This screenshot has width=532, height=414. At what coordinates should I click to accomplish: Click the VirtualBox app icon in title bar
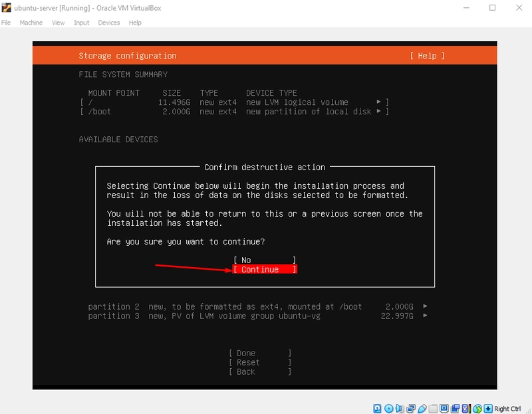click(x=6, y=7)
